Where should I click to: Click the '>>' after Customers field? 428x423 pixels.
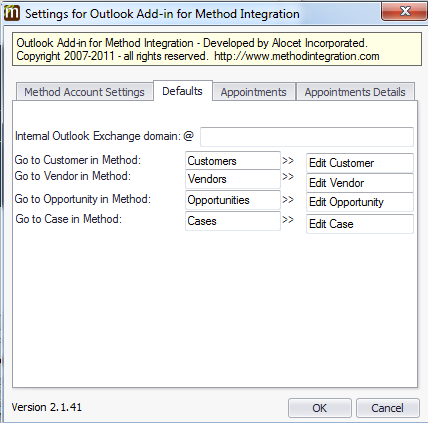click(288, 161)
